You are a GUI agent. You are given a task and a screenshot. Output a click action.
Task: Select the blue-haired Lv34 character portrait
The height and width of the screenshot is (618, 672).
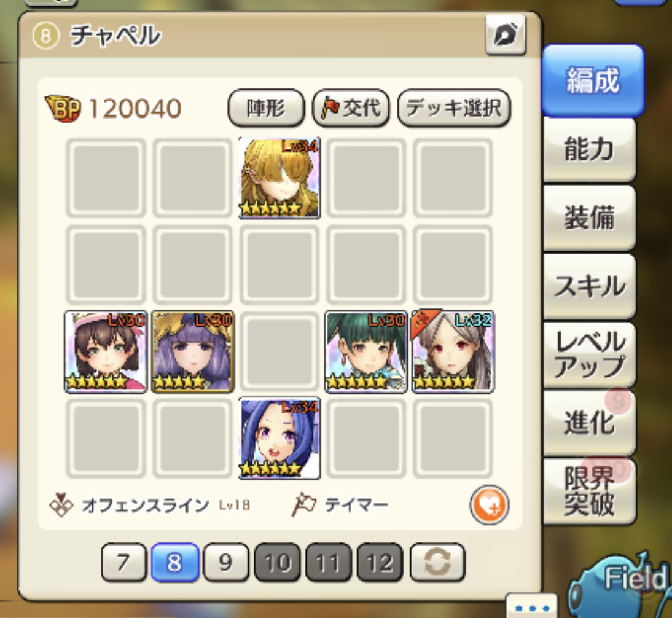pos(279,438)
